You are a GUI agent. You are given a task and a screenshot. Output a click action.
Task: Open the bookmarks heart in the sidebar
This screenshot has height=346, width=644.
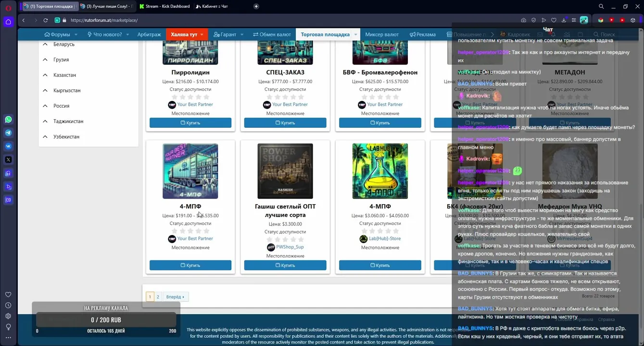pos(8,295)
